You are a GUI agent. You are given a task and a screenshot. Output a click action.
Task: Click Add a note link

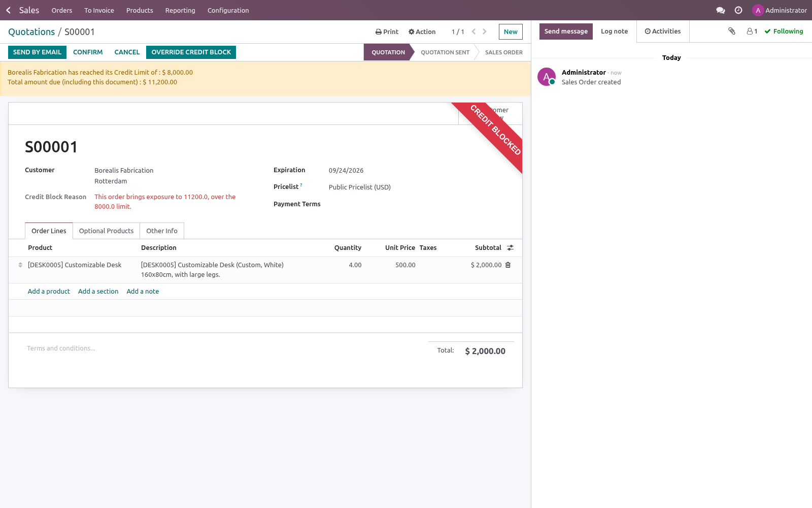[x=143, y=292]
